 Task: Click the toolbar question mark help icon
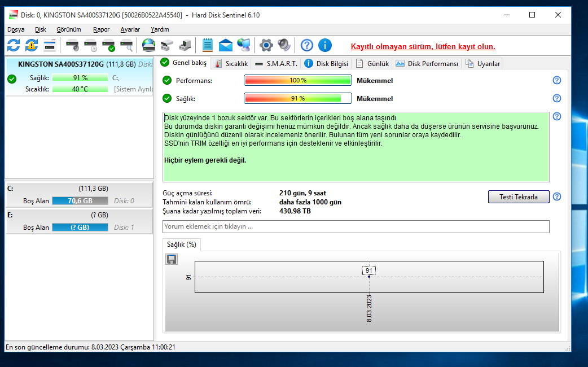pos(307,45)
